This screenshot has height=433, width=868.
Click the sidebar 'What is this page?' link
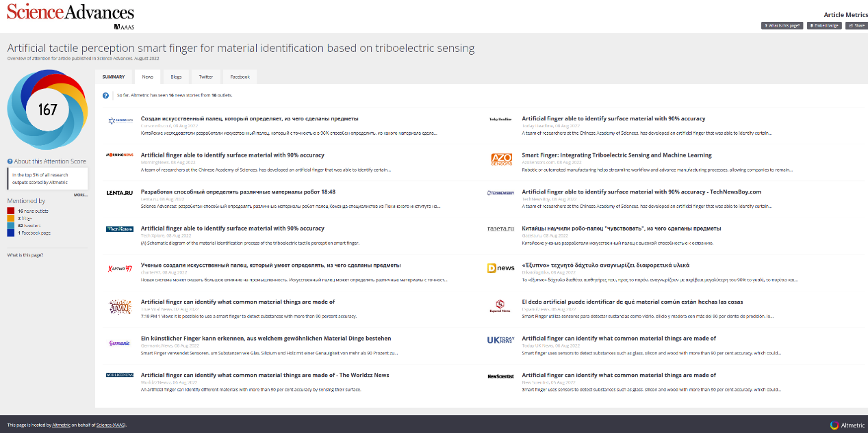(x=25, y=254)
